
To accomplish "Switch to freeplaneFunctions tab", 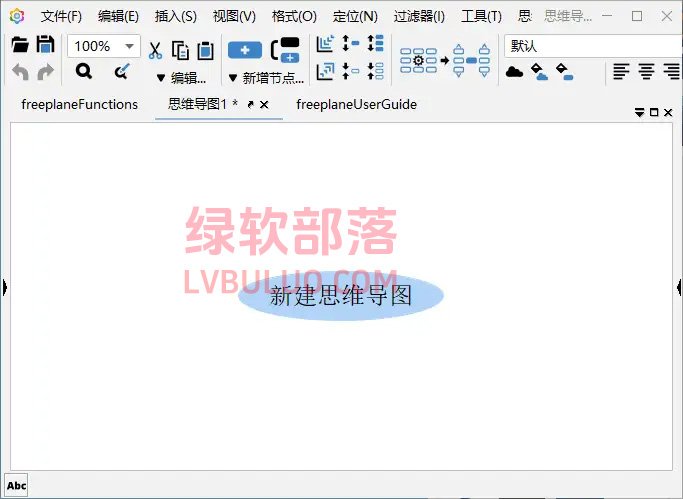I will click(79, 105).
